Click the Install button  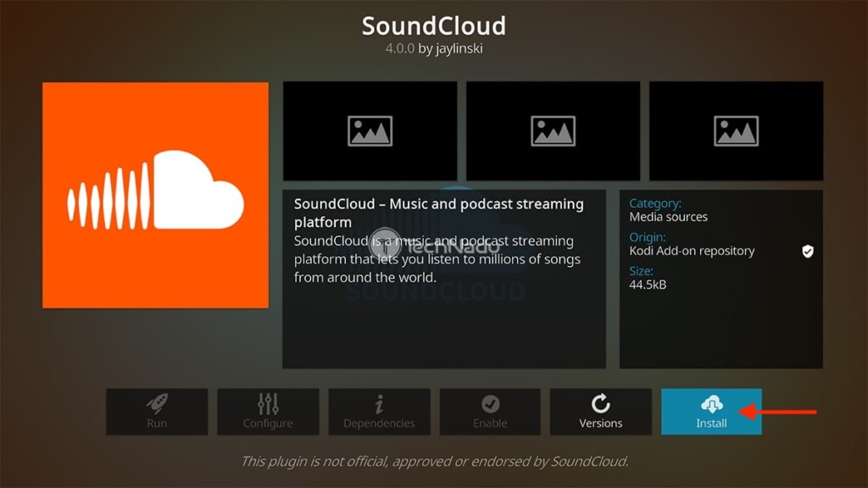point(711,412)
